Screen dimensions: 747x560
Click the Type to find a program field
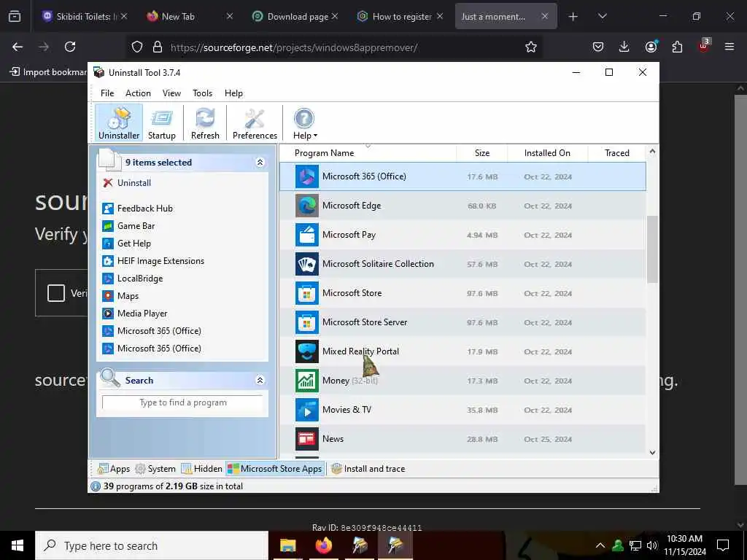[x=182, y=402]
